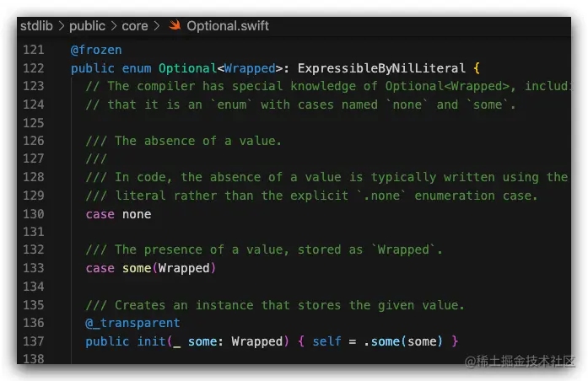The height and width of the screenshot is (381, 588).
Task: Expand the chevron after public
Action: click(114, 26)
